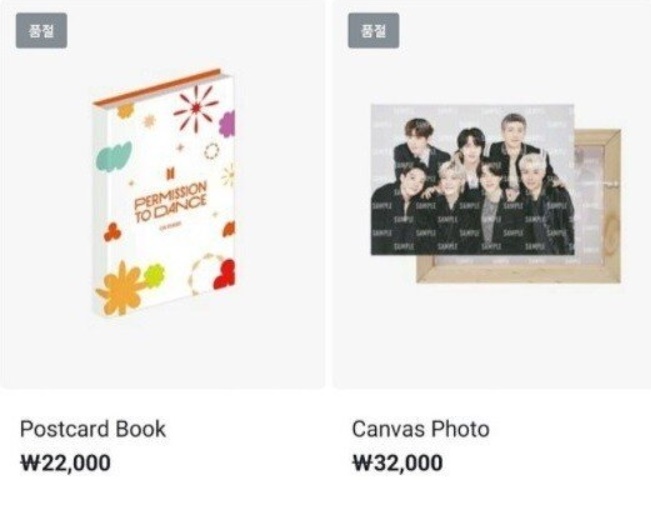Click the red clover shape near the cover's bottom
Viewport: 651px width, 509px height.
tap(225, 274)
